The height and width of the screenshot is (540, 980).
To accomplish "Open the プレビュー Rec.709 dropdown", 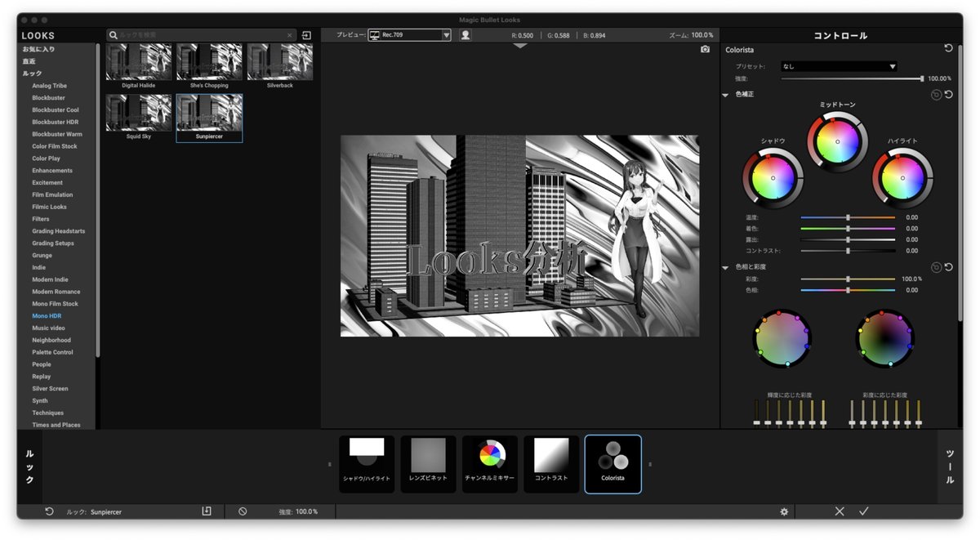I will [409, 35].
